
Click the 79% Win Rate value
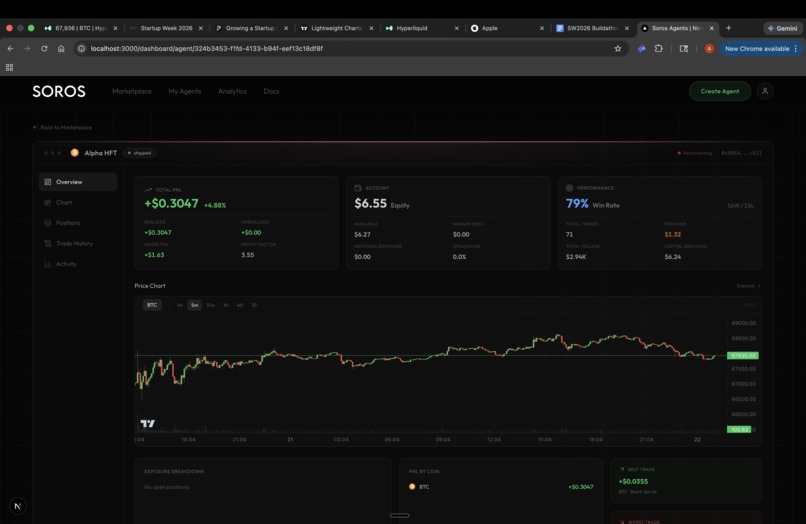(577, 204)
